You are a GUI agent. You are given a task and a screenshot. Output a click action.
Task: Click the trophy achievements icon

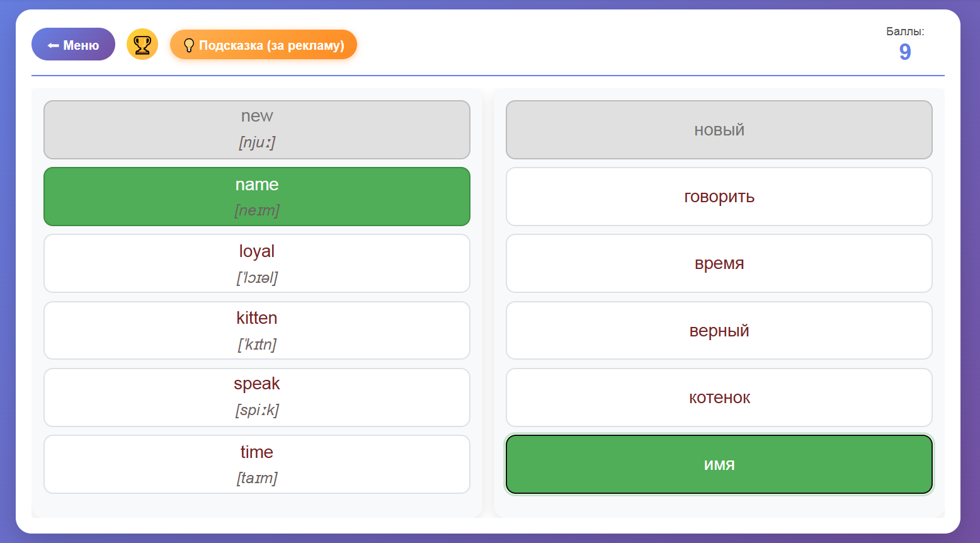tap(142, 45)
